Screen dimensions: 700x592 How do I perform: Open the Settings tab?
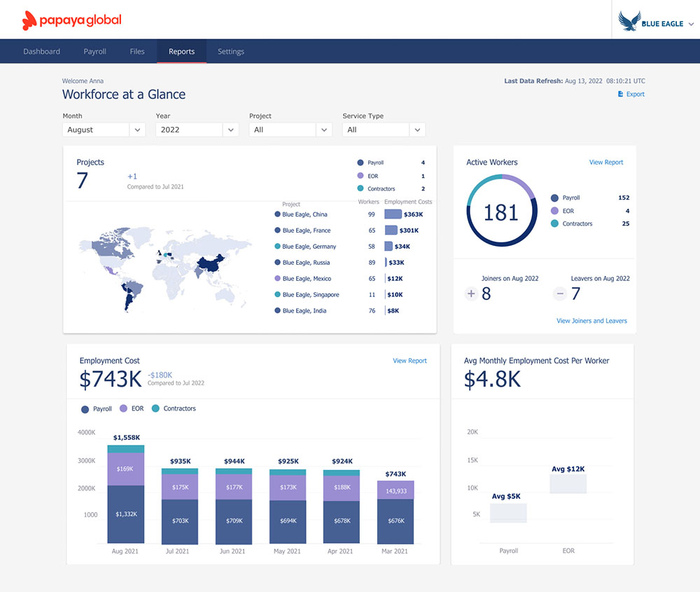[230, 50]
